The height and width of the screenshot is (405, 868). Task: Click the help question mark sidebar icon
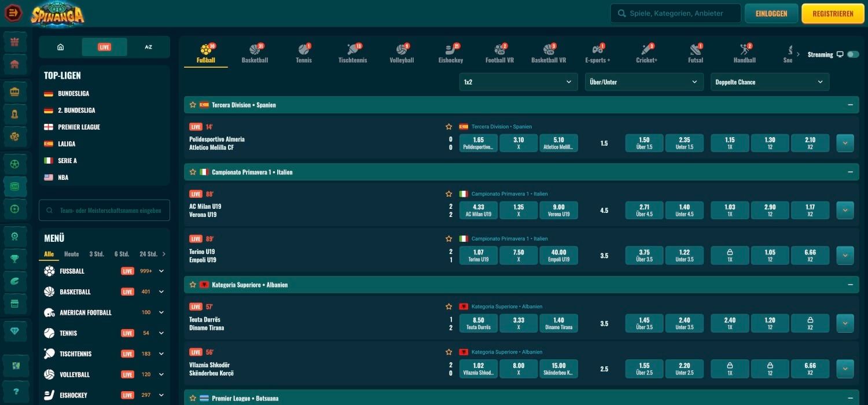tap(15, 392)
